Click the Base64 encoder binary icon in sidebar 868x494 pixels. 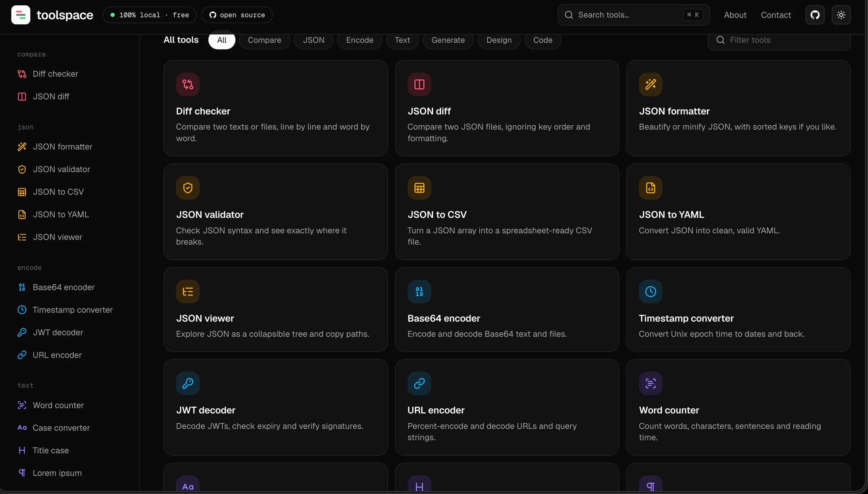(x=22, y=287)
